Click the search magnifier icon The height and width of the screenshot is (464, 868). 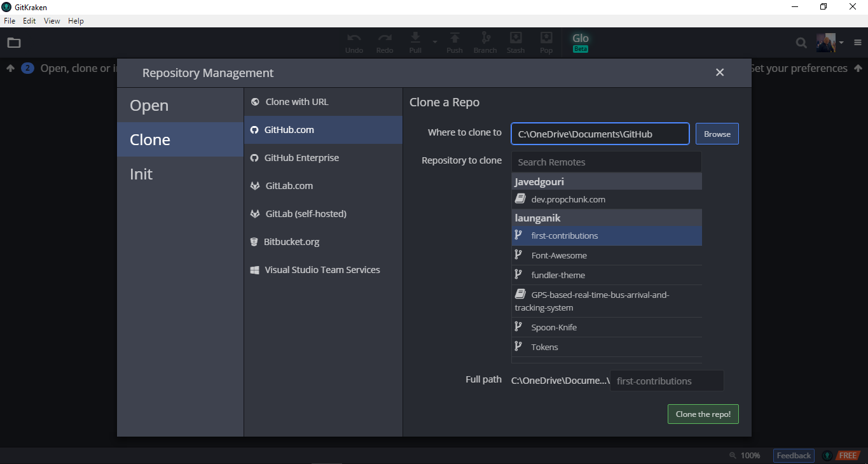[802, 43]
